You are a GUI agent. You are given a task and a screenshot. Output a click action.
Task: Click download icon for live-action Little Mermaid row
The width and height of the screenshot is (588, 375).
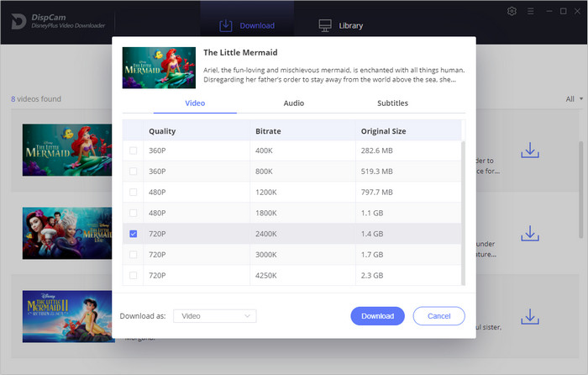pos(530,234)
